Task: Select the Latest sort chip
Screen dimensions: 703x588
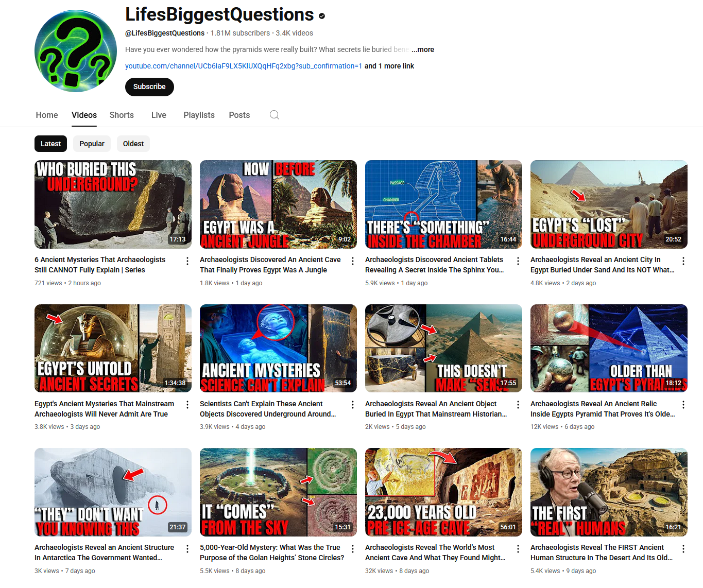Action: point(50,144)
